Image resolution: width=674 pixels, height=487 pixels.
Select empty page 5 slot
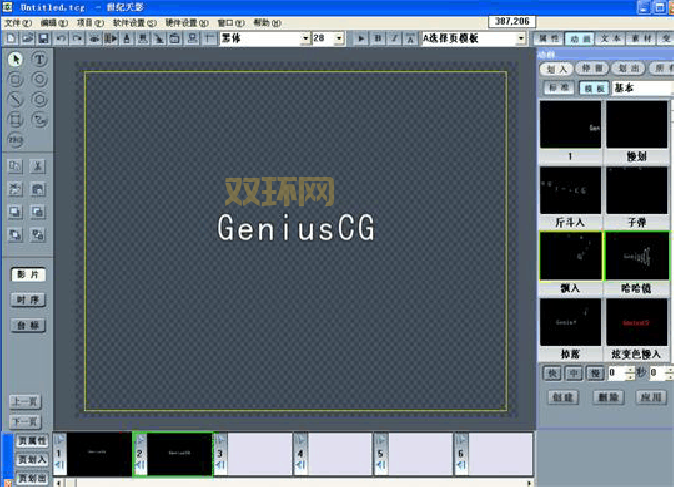(420, 453)
